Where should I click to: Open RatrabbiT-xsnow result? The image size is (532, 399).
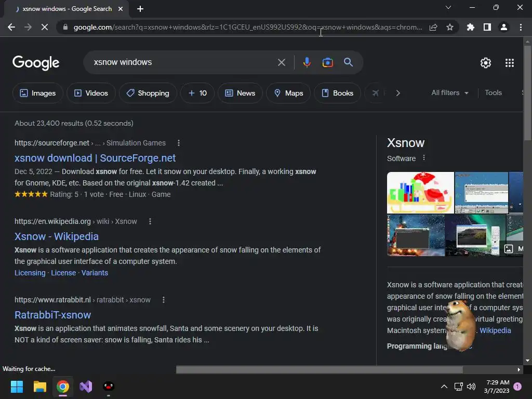[52, 315]
